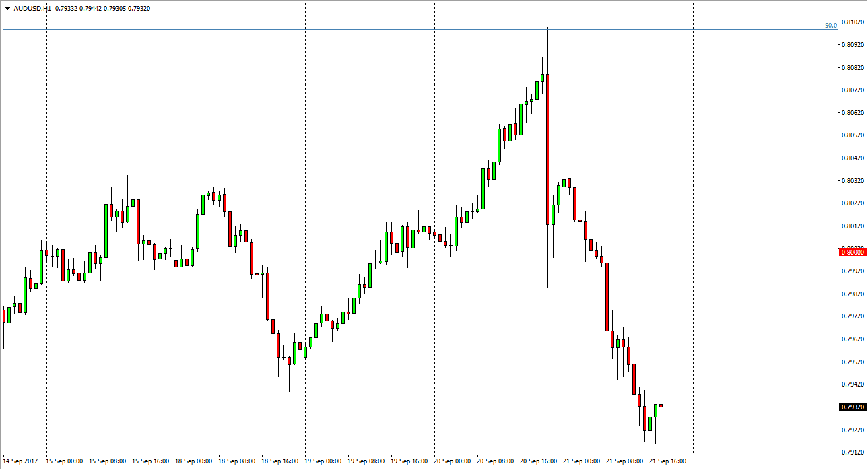Click the 0.80320 label on price axis
The width and height of the screenshot is (868, 470).
pos(853,180)
